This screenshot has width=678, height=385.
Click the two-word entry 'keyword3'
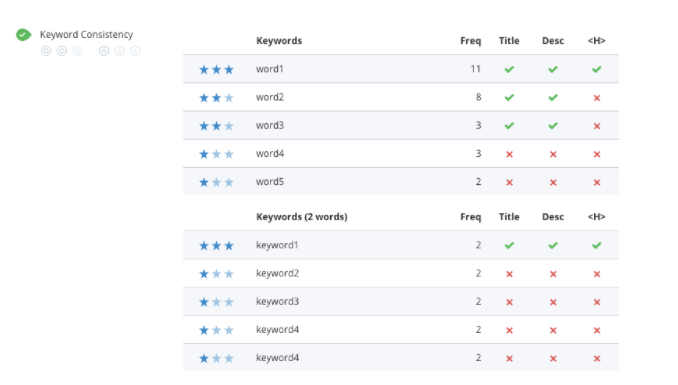click(x=277, y=302)
